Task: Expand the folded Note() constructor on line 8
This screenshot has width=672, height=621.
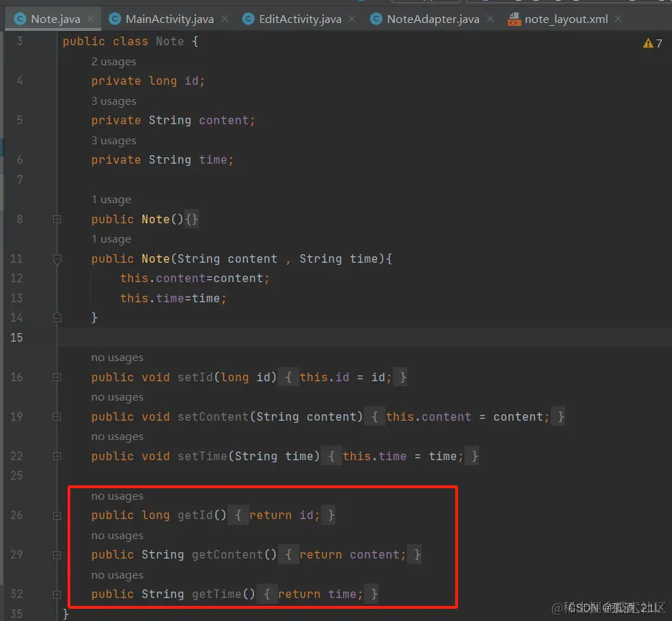Action: point(57,220)
